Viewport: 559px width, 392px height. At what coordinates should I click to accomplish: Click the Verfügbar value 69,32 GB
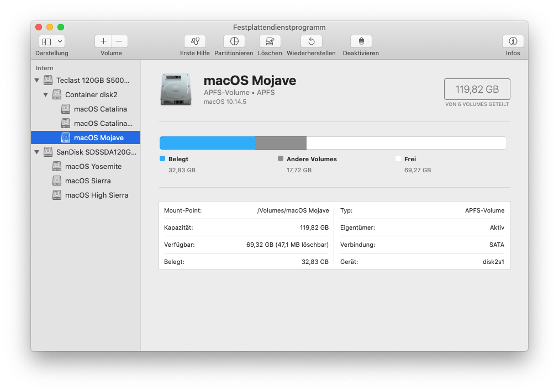(x=287, y=245)
